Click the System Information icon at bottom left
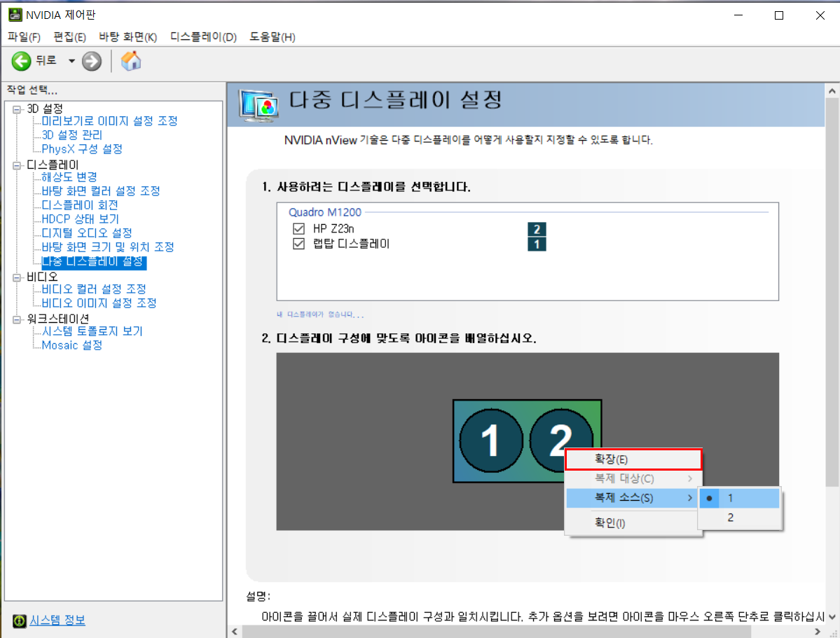840x638 pixels. click(x=20, y=620)
